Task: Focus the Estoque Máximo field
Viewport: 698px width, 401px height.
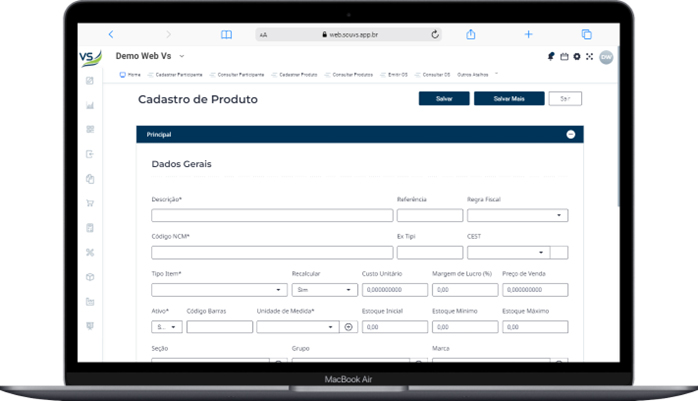Action: pyautogui.click(x=535, y=327)
